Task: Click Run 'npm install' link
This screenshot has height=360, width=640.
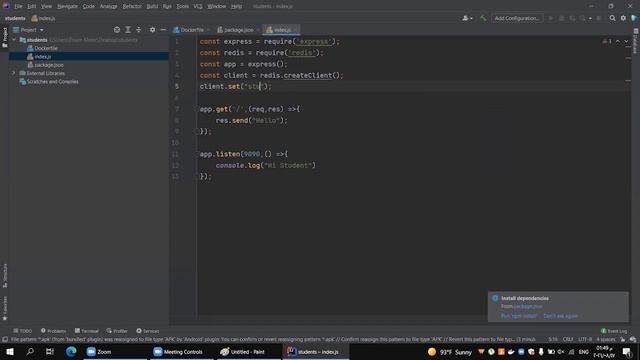Action: (519, 316)
